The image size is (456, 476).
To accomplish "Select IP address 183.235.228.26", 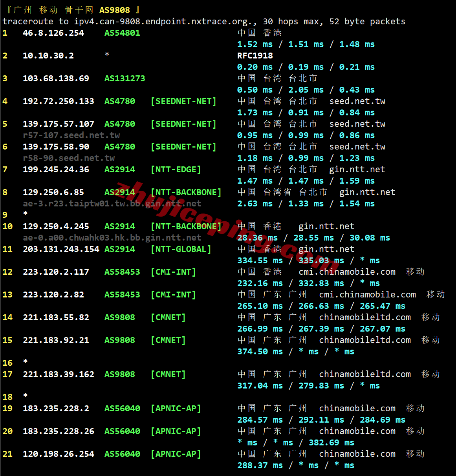I will click(59, 431).
